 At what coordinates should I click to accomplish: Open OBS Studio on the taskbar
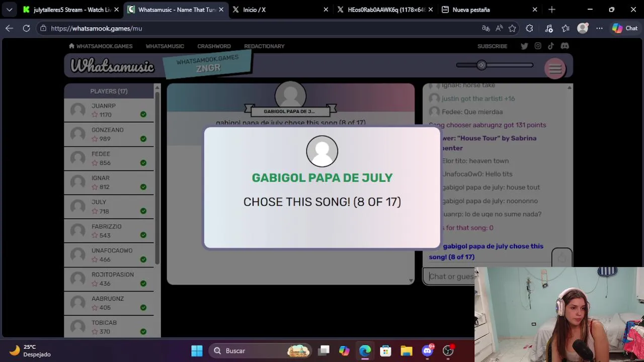[x=448, y=350]
